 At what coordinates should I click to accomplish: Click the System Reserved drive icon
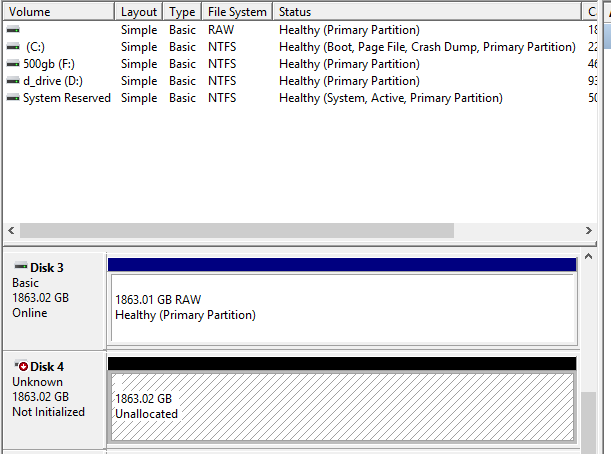tap(13, 97)
